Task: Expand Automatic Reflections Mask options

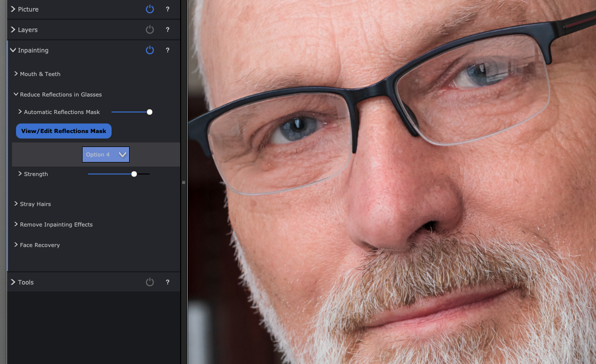Action: pyautogui.click(x=20, y=111)
